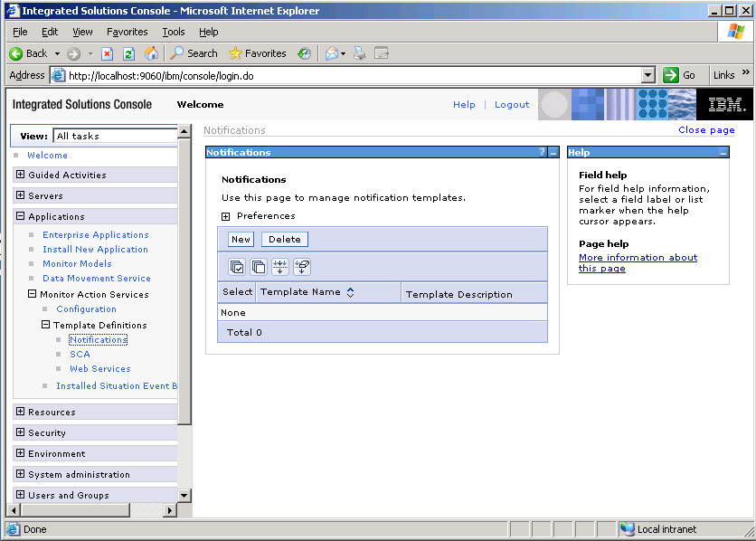Viewport: 756px width, 541px height.
Task: Expand System administration navigation group
Action: (20, 473)
